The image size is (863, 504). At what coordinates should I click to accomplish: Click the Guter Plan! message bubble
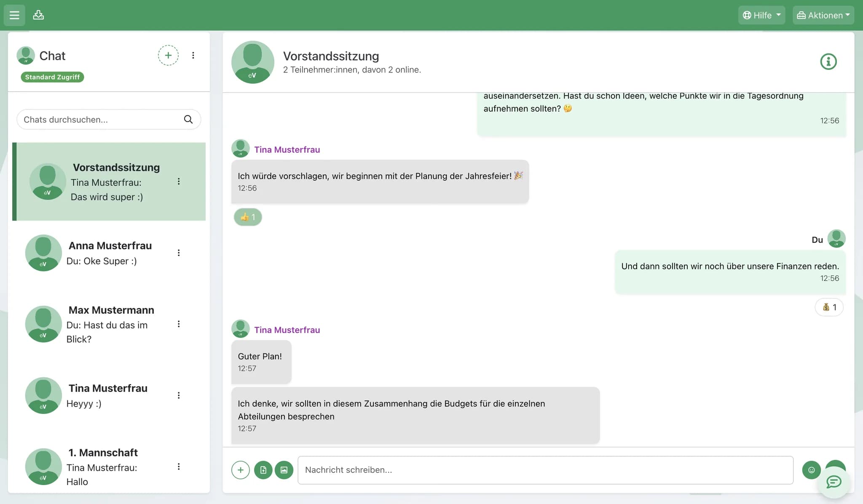click(261, 362)
